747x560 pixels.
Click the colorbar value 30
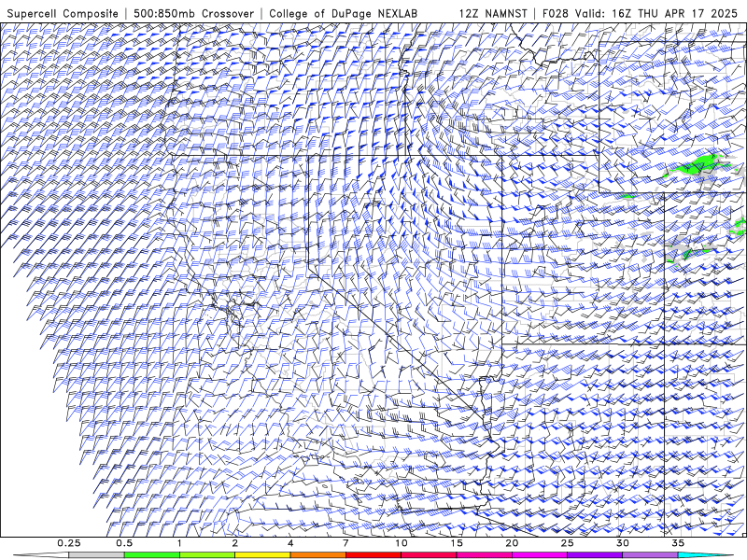point(623,543)
